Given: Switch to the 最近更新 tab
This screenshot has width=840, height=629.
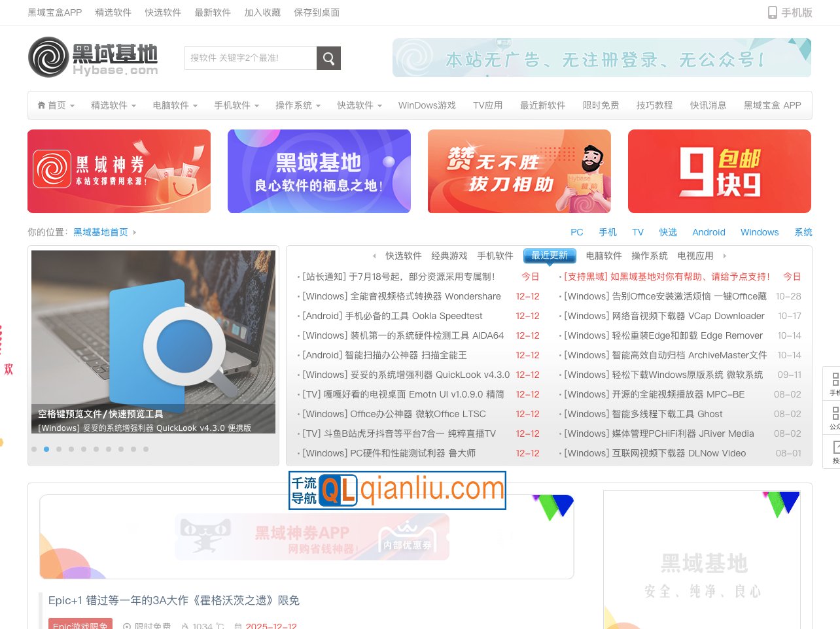Looking at the screenshot, I should click(x=550, y=256).
